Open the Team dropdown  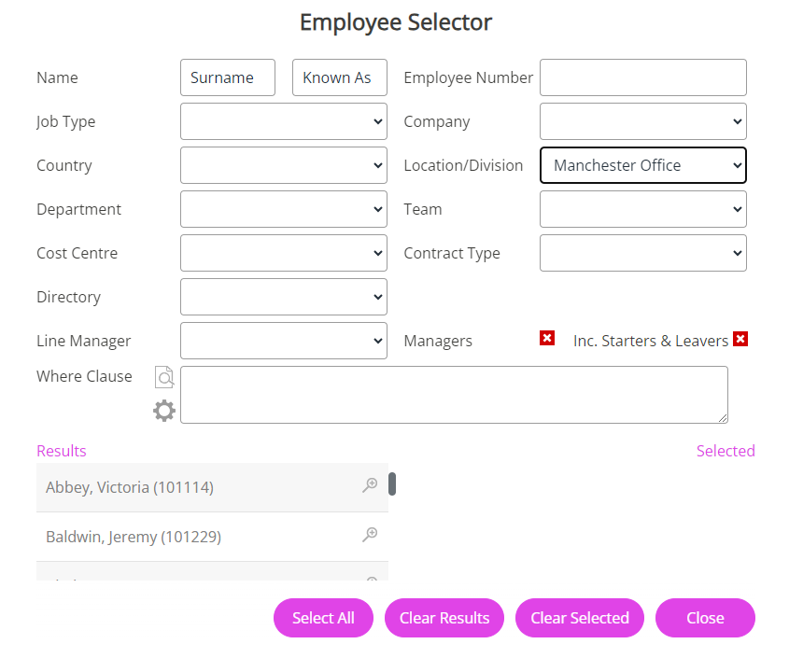coord(643,209)
